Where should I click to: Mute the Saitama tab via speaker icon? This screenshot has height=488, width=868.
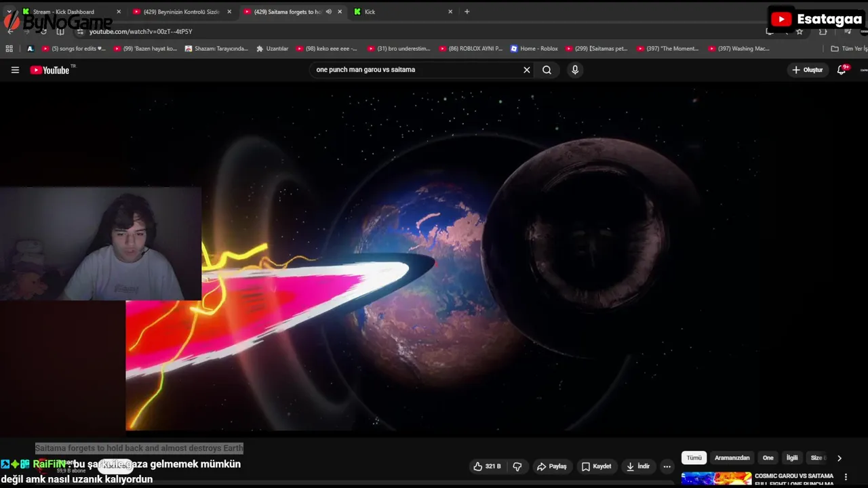(328, 12)
